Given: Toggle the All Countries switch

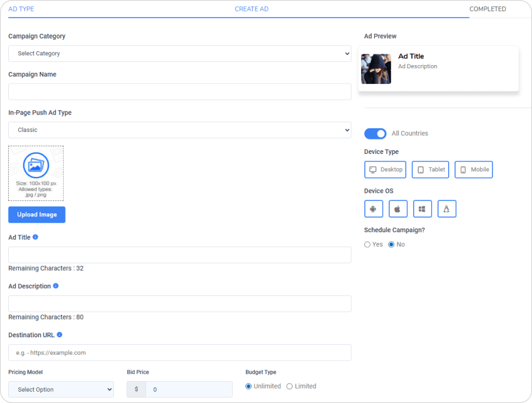Looking at the screenshot, I should 376,133.
